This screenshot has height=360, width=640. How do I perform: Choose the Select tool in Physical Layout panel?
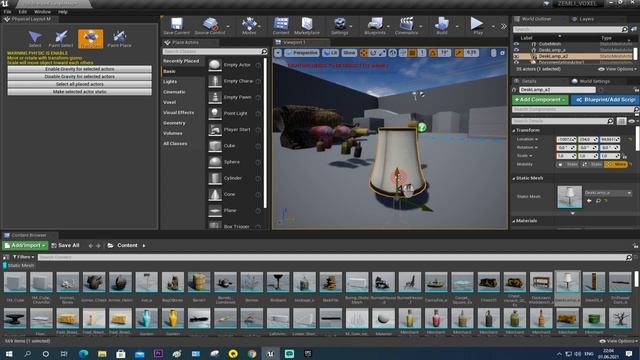(x=35, y=39)
